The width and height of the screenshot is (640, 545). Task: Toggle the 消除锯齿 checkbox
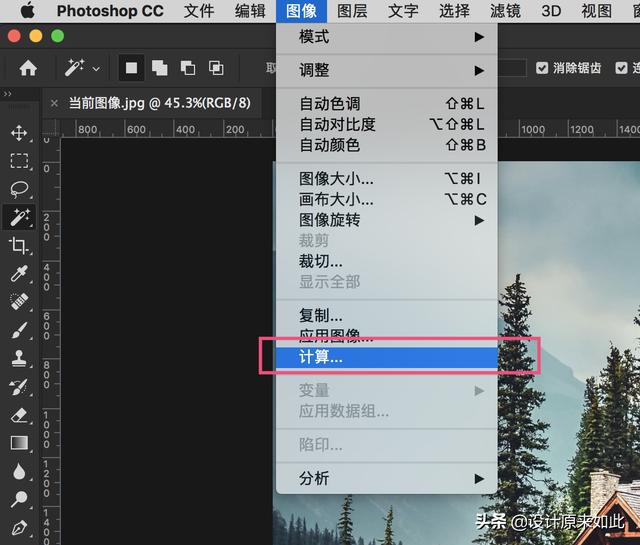(542, 68)
